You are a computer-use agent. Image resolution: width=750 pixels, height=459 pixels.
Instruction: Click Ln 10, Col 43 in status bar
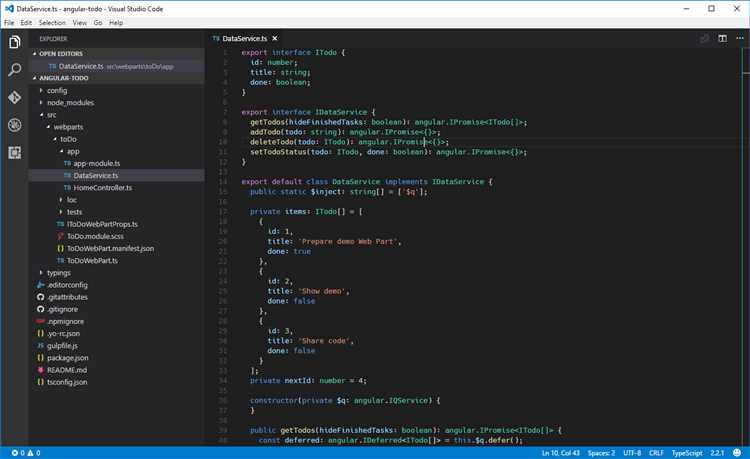560,453
